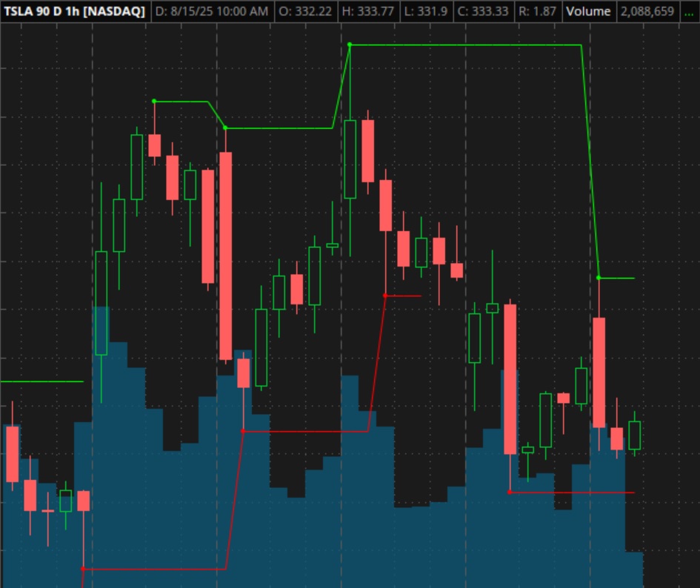Viewport: 700px width, 588px height.
Task: Select the open price value O: 332.22
Action: (307, 11)
